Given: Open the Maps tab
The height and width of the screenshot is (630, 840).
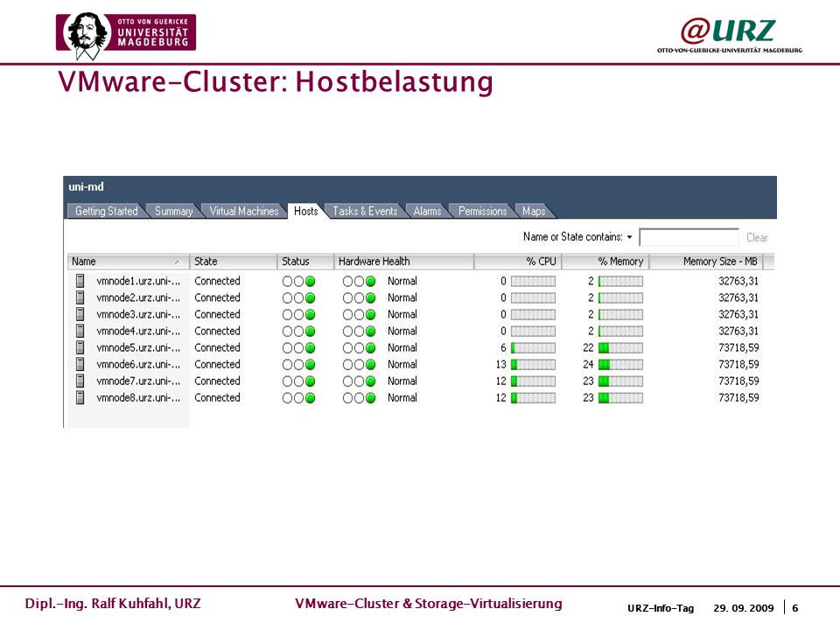Looking at the screenshot, I should [534, 211].
